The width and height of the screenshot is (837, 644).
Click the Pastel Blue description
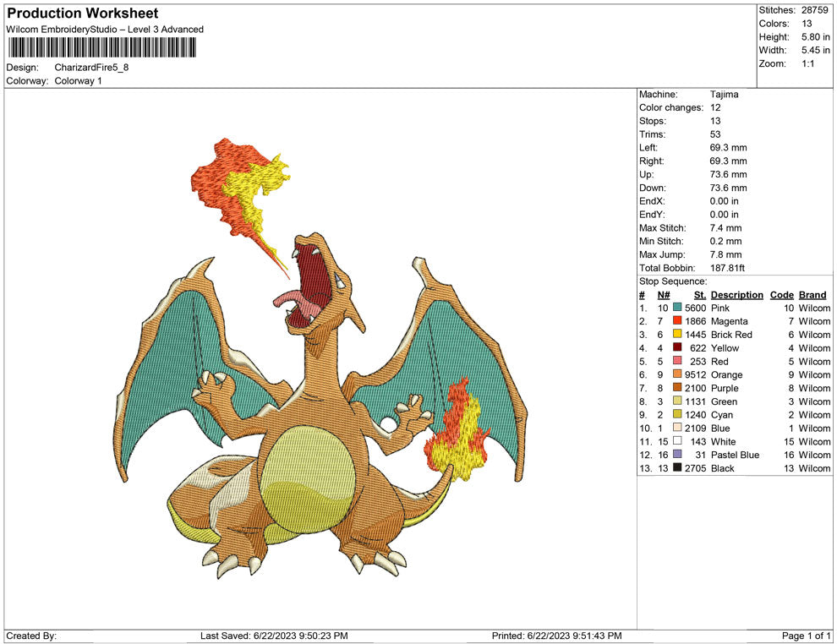pos(735,454)
